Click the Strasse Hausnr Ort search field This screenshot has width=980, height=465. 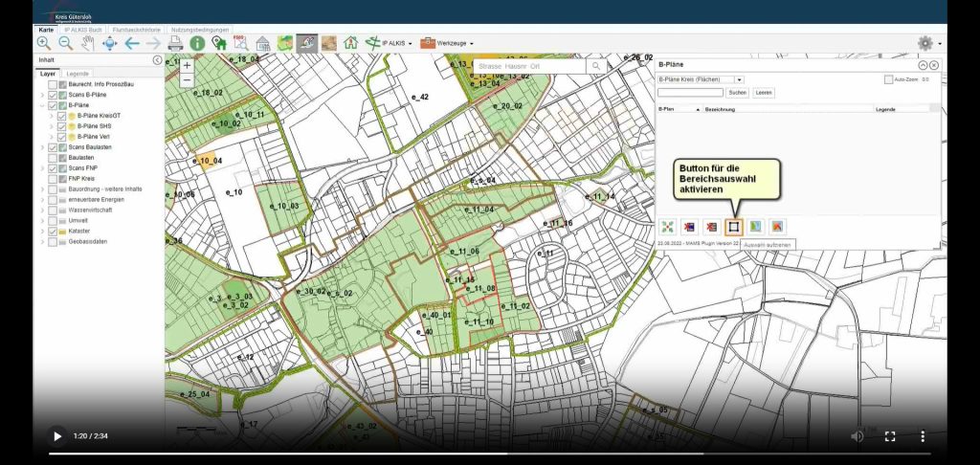[530, 66]
